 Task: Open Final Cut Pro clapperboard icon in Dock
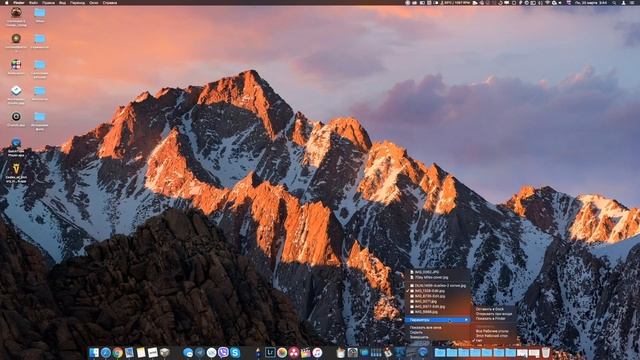tap(306, 352)
